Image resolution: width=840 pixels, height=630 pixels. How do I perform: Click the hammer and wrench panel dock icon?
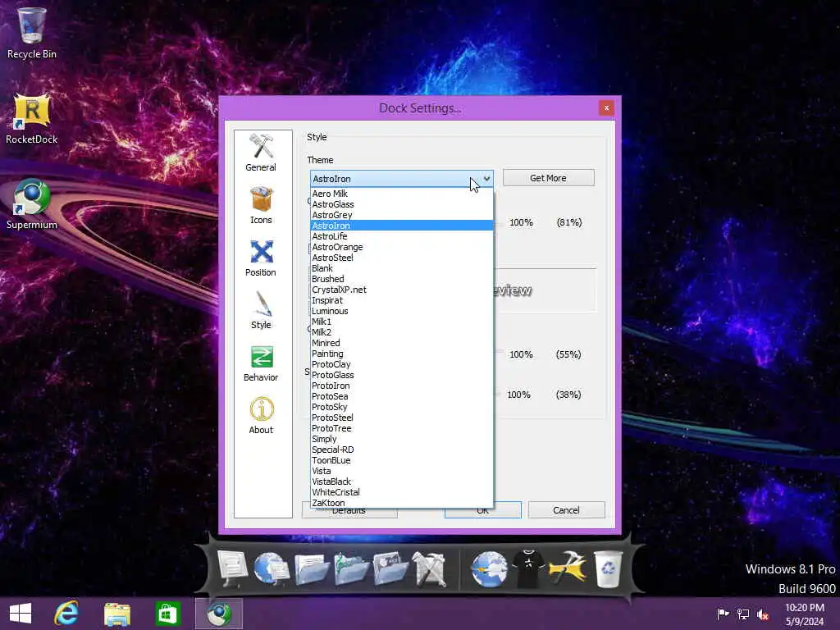(429, 569)
